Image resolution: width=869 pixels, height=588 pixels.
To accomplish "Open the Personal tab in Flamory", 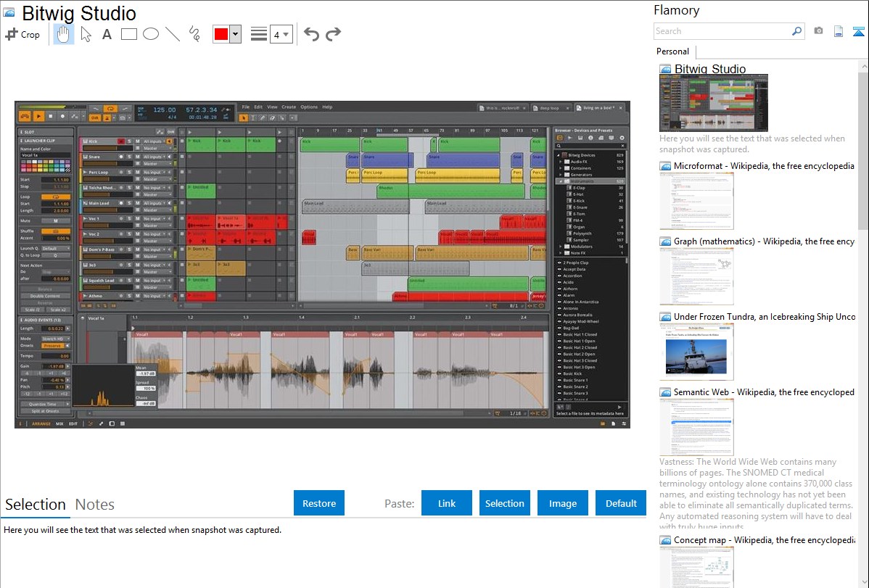I will coord(672,51).
